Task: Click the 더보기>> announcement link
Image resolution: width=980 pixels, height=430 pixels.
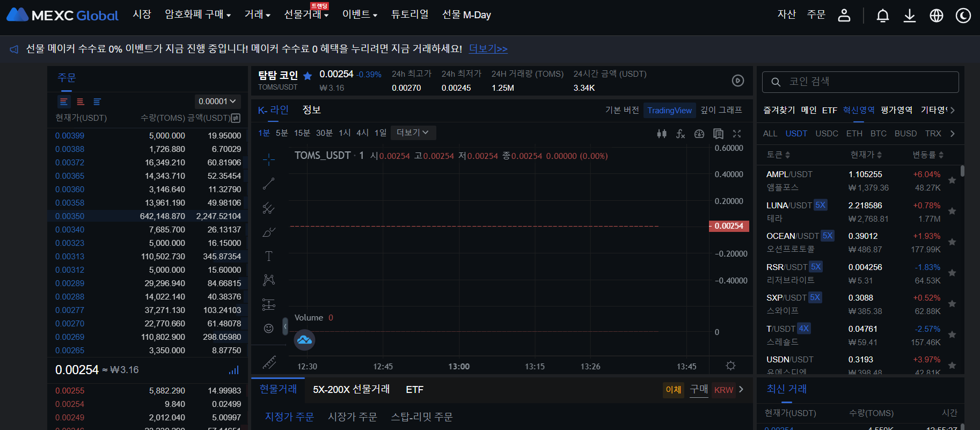Action: click(488, 49)
